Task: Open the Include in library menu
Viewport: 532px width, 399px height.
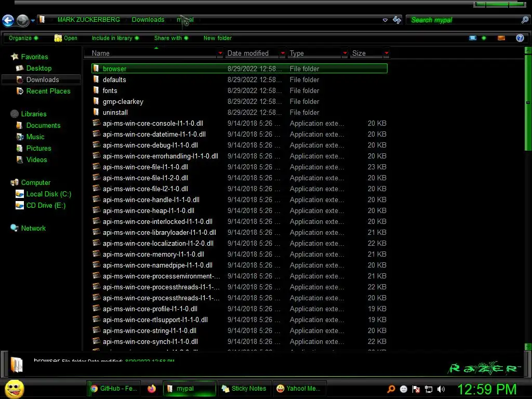Action: 115,38
